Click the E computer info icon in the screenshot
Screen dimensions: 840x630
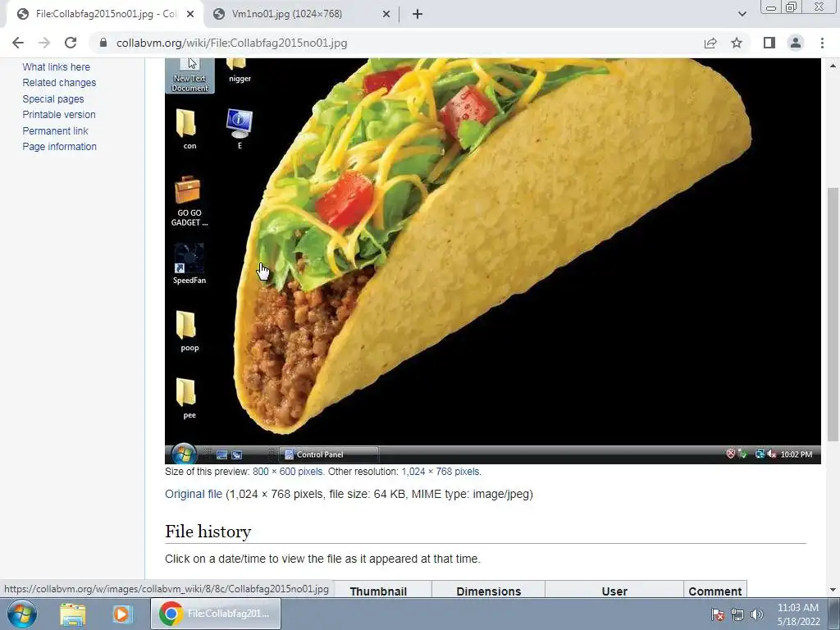[240, 129]
